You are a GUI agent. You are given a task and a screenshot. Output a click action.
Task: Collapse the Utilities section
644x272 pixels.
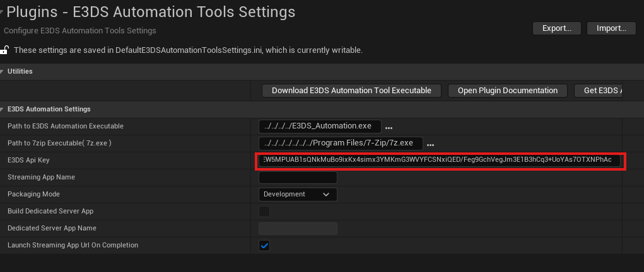coord(3,72)
